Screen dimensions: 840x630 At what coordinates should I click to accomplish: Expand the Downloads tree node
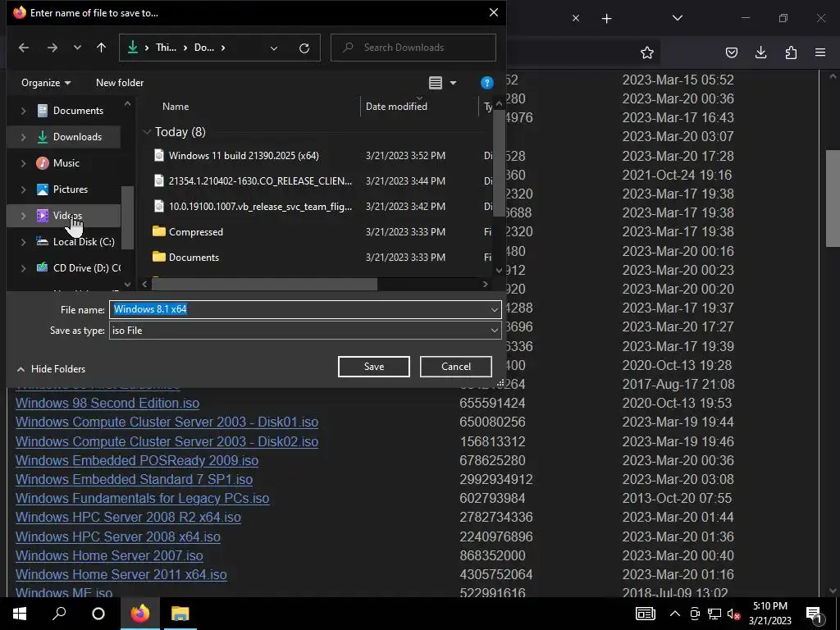click(x=23, y=137)
